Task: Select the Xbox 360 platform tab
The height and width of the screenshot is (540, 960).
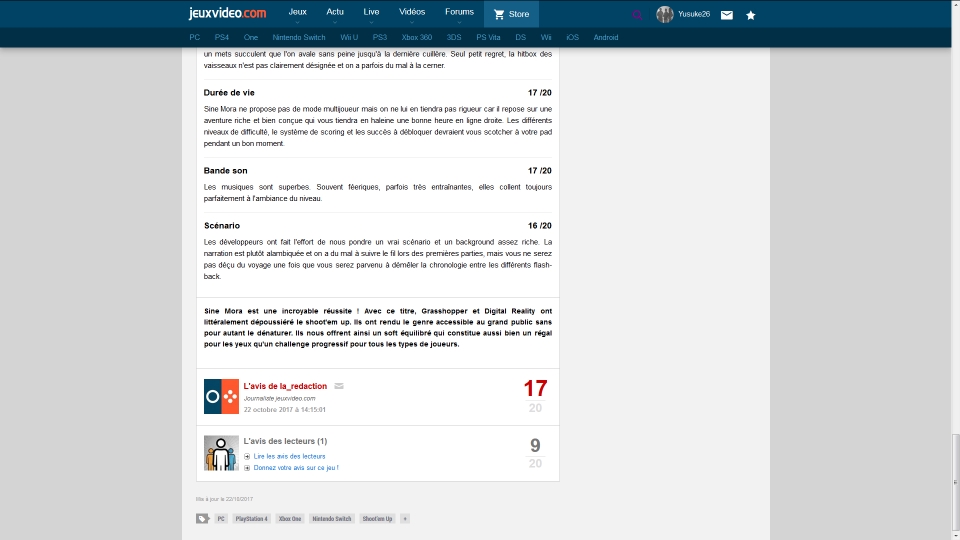Action: pyautogui.click(x=417, y=37)
